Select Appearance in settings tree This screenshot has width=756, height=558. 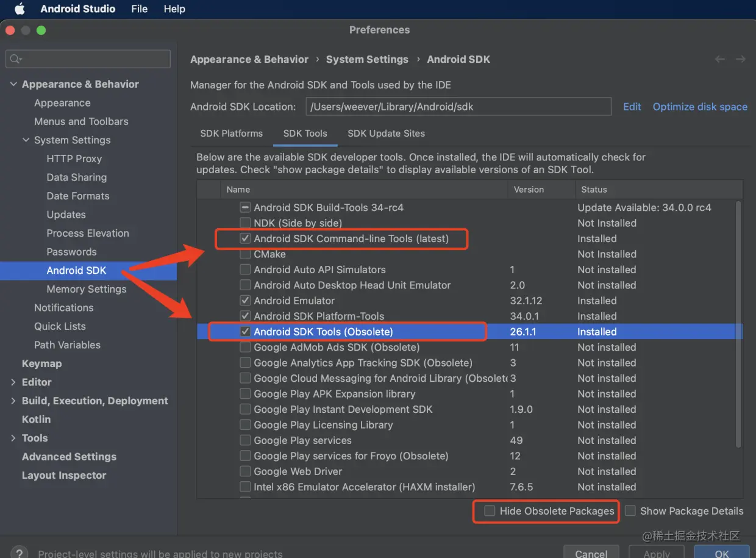62,103
